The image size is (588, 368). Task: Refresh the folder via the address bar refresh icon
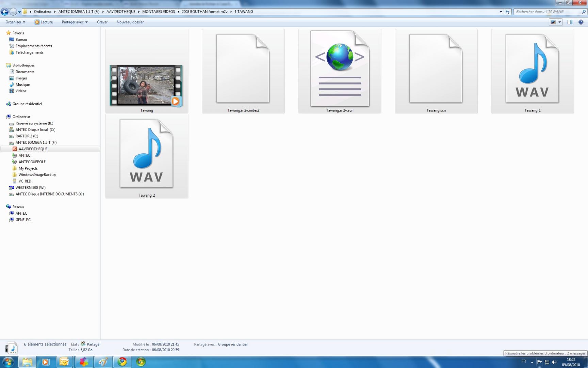click(508, 12)
